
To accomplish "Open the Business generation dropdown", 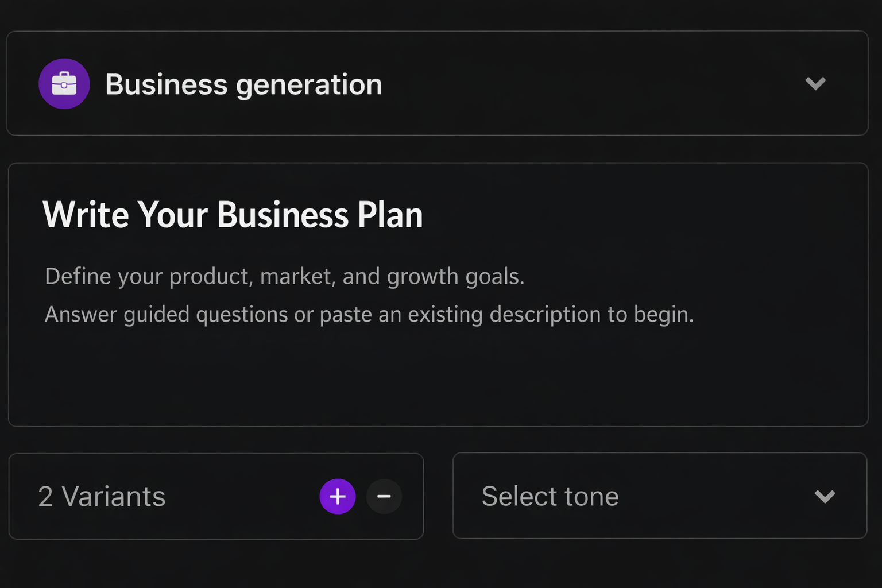I will coord(436,84).
